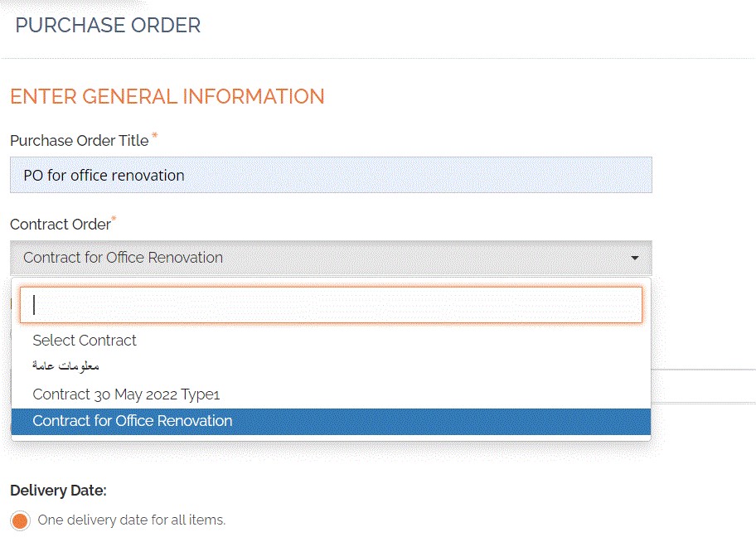Select 'Contract 30 May 2022 Type1' option
The height and width of the screenshot is (537, 756).
point(126,394)
